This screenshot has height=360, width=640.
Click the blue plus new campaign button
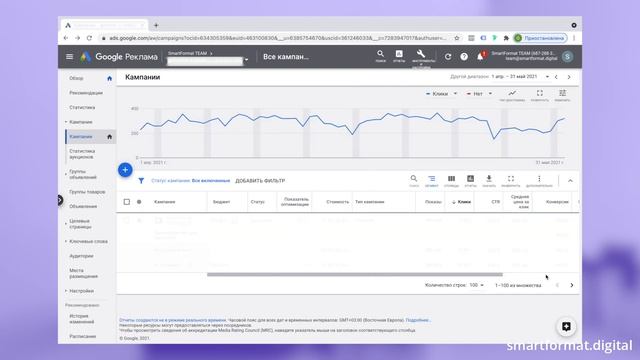[x=125, y=170]
